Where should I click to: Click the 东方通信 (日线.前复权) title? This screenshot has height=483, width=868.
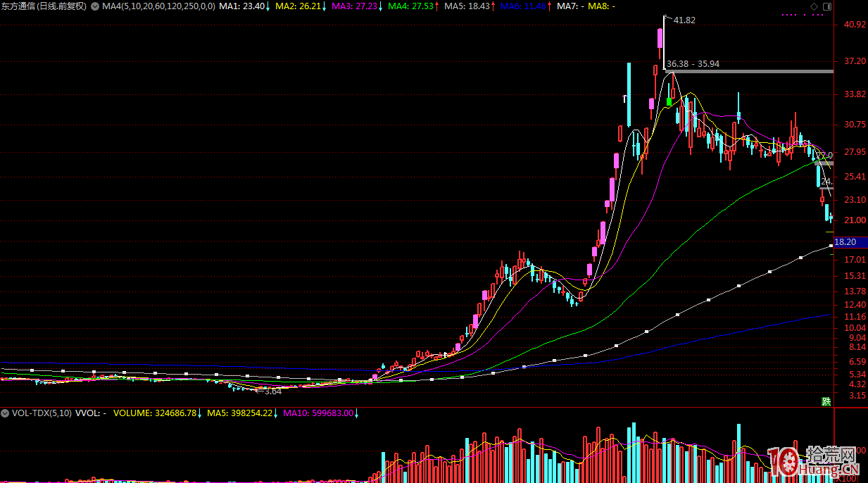pos(44,6)
